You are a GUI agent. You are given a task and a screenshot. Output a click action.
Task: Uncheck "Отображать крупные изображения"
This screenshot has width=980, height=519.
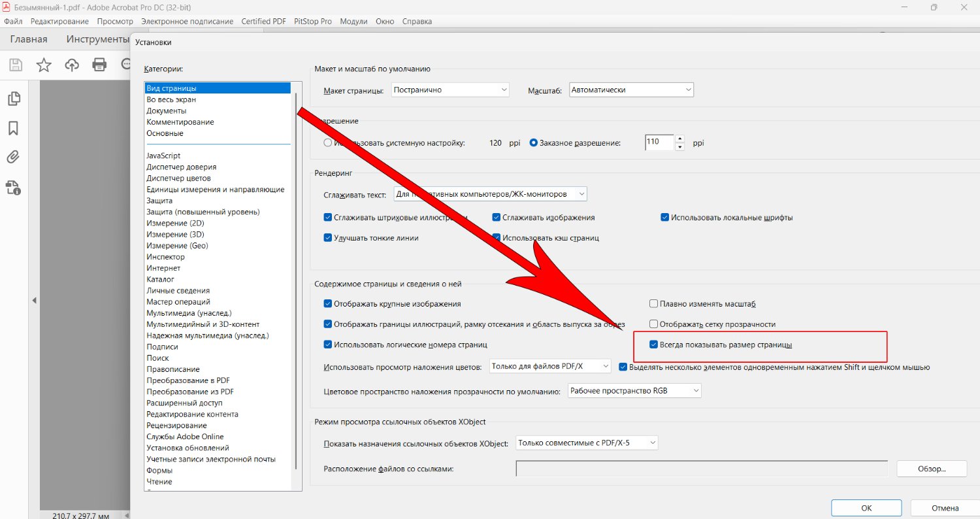tap(328, 304)
